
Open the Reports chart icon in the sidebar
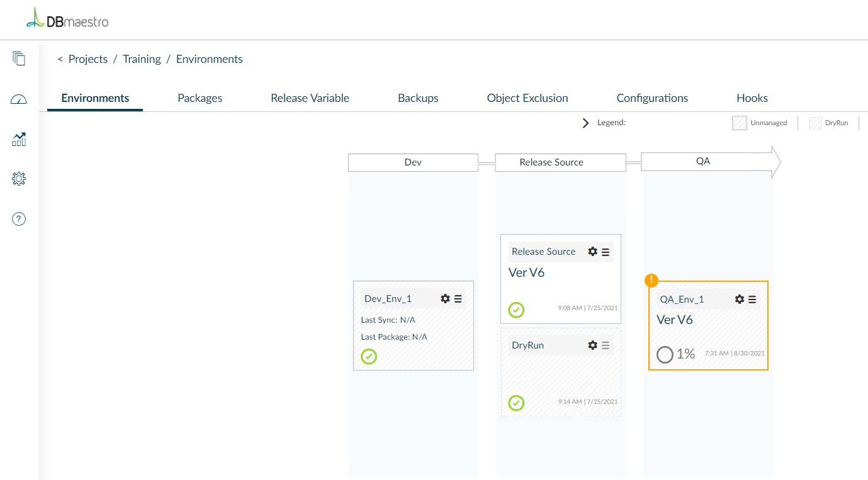coord(19,140)
